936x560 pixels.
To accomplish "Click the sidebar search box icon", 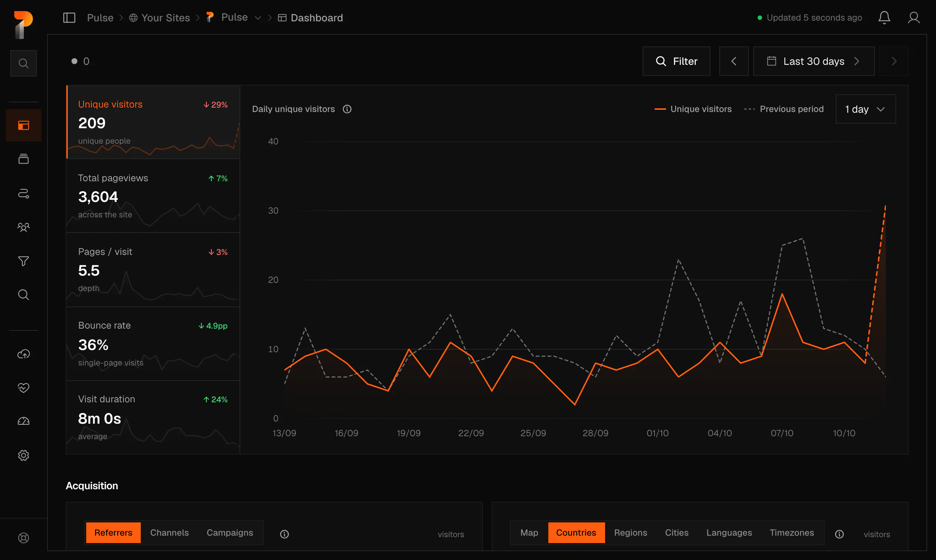I will (x=24, y=63).
